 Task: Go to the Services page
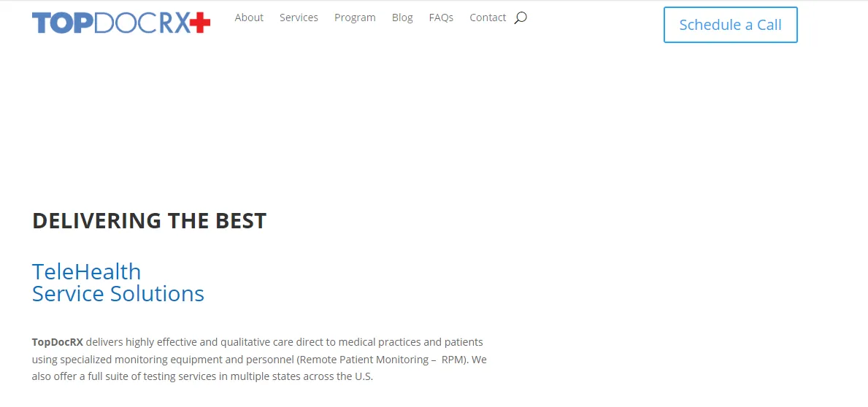[x=299, y=18]
